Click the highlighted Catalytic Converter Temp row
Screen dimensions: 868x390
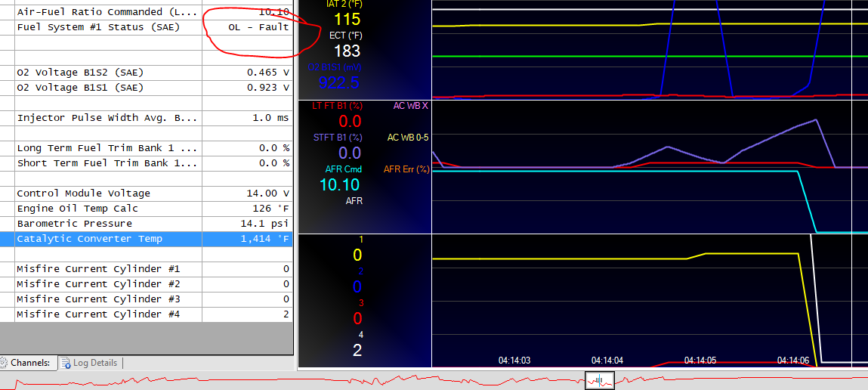click(x=146, y=239)
